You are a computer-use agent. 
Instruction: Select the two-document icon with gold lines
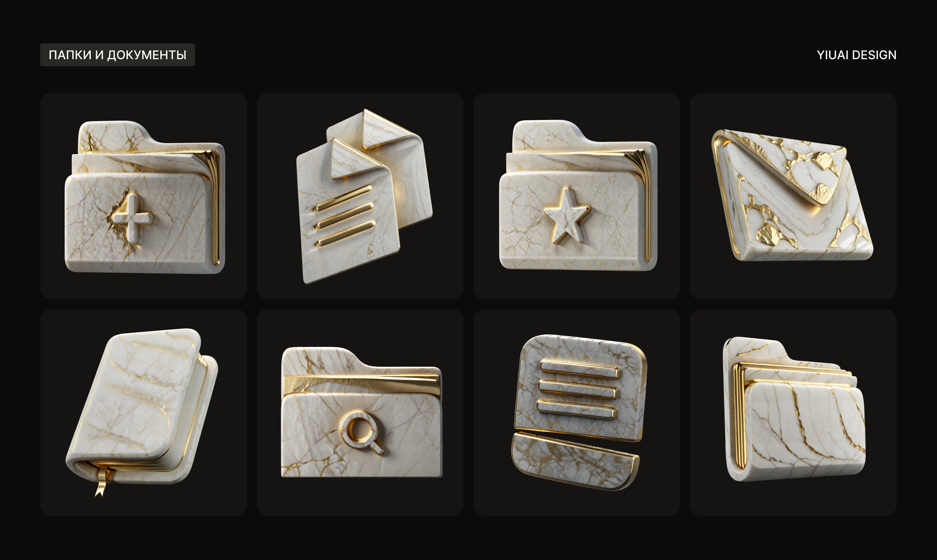364,196
